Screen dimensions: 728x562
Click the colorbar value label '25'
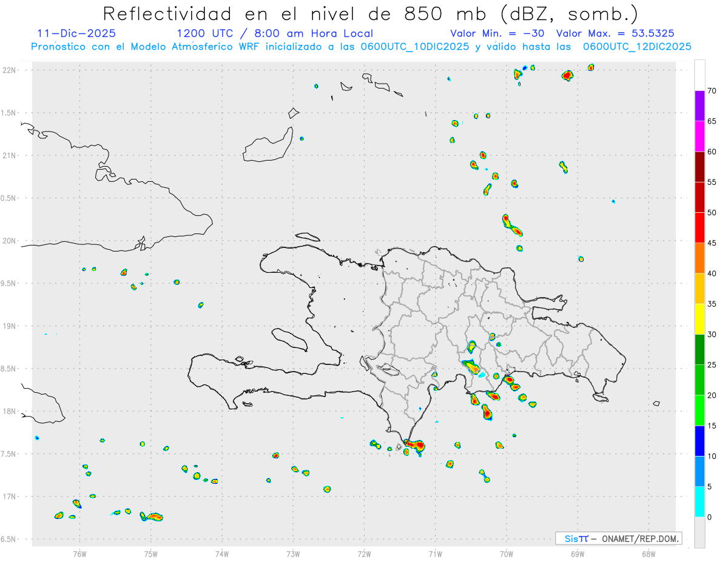pos(712,365)
